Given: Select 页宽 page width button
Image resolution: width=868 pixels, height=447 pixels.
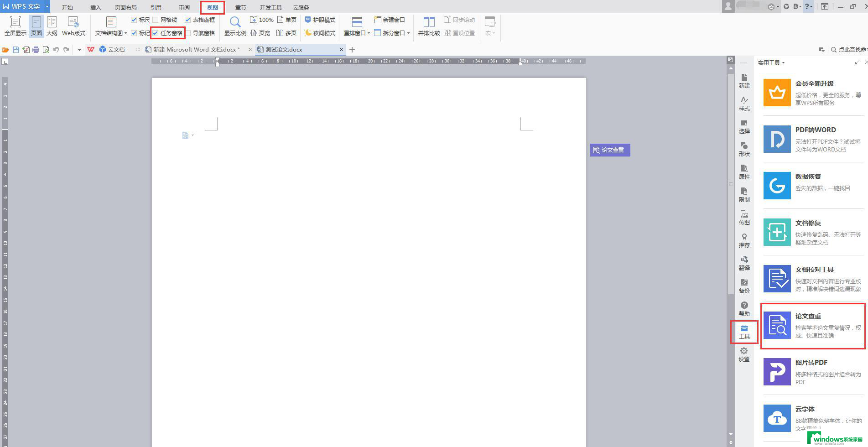Looking at the screenshot, I should [260, 33].
